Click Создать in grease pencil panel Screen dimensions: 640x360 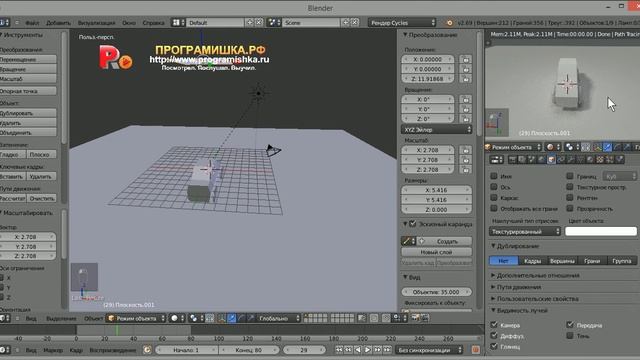444,241
